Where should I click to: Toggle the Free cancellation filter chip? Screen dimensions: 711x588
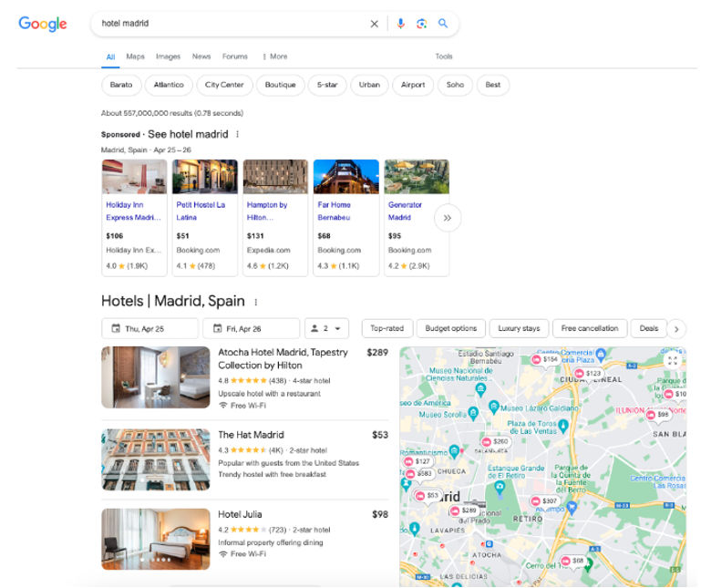click(590, 328)
